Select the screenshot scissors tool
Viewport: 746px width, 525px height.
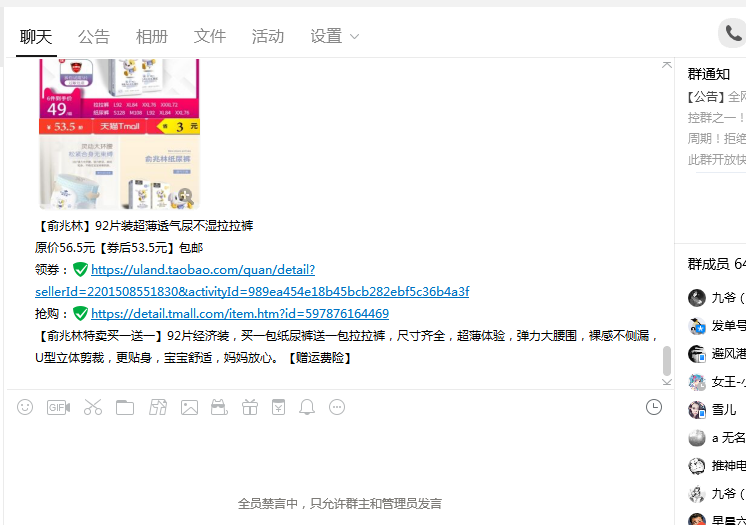[x=93, y=407]
